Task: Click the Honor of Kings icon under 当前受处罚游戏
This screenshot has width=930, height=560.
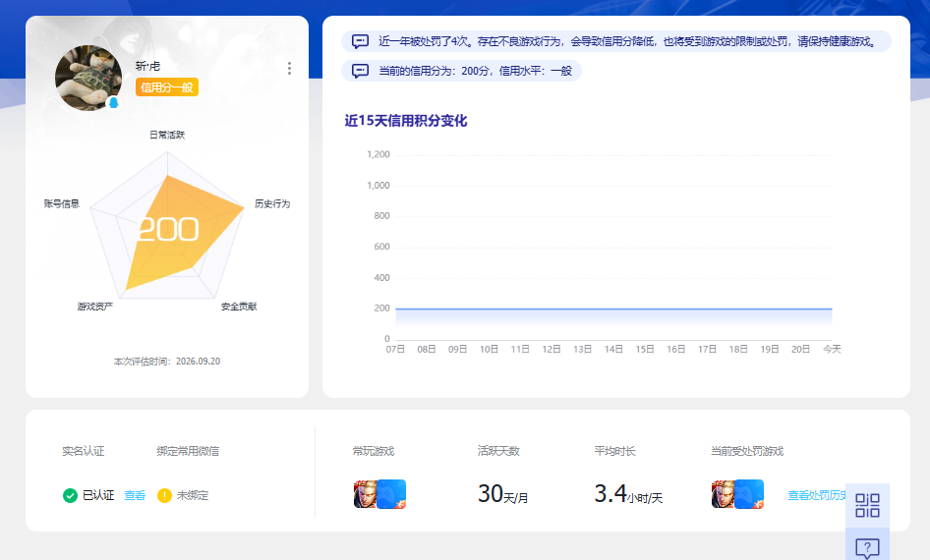Action: pyautogui.click(x=723, y=494)
